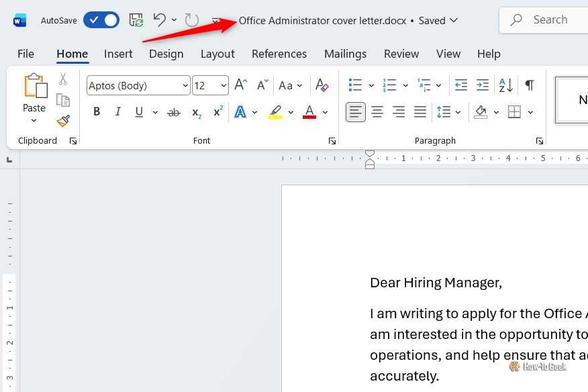Open the Undo history dropdown arrow
Viewport: 588px width, 392px height.
point(174,20)
